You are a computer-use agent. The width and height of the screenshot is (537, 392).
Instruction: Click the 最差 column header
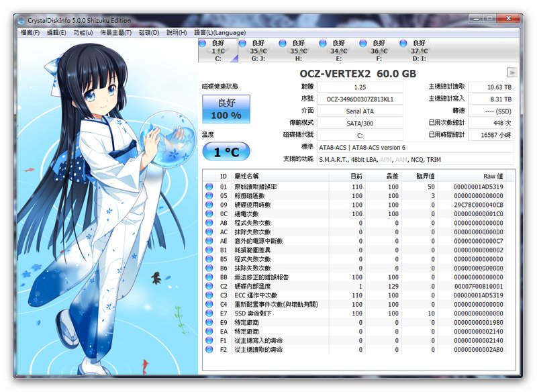(x=383, y=177)
